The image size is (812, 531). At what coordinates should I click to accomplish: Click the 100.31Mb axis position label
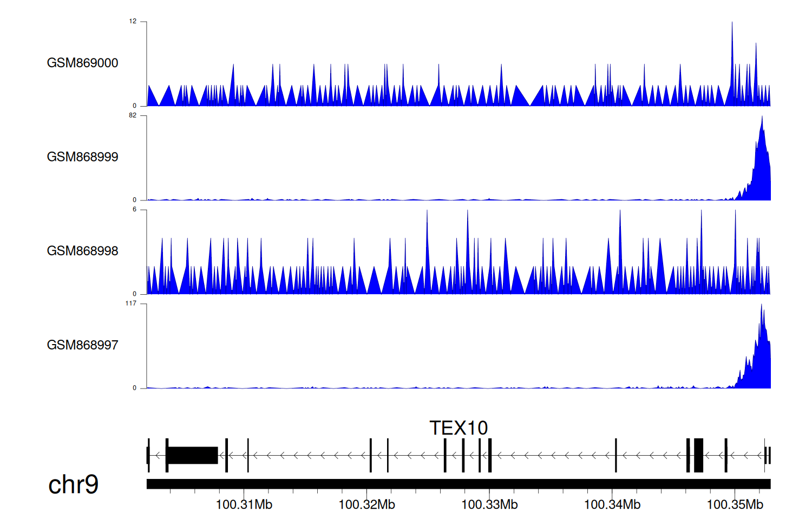244,504
